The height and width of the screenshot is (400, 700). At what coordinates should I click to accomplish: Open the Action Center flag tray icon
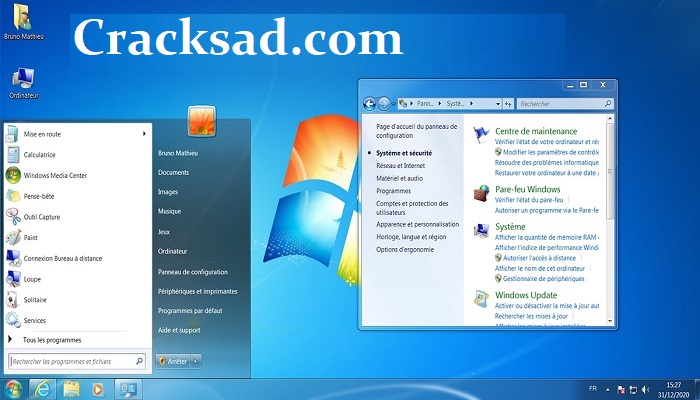[621, 390]
